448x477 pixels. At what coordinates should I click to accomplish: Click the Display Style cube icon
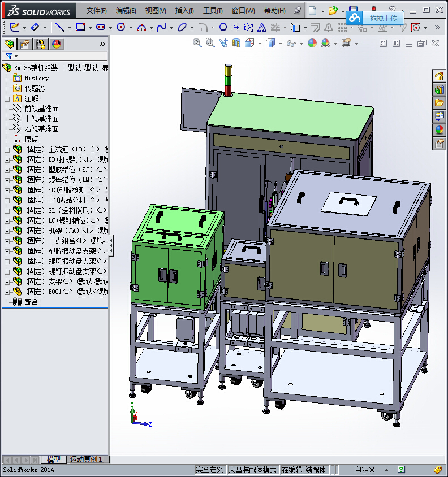(270, 43)
